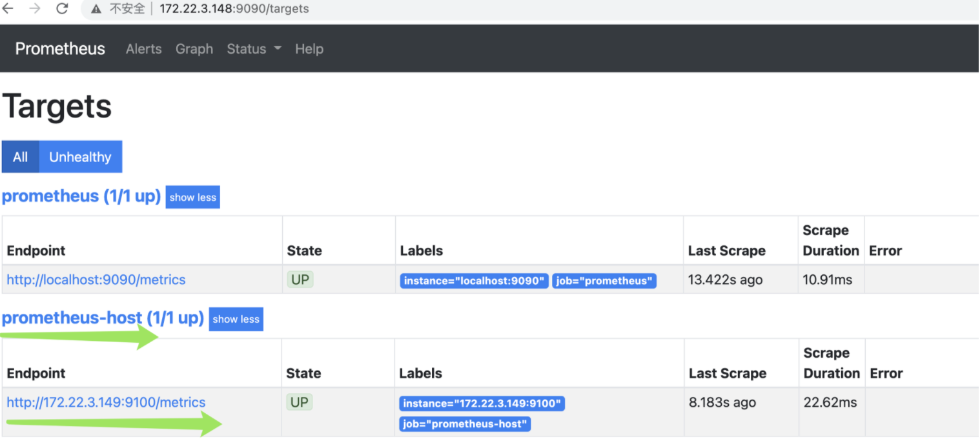Click Last Scrape header in prometheus table
This screenshot has width=980, height=439.
(x=727, y=250)
